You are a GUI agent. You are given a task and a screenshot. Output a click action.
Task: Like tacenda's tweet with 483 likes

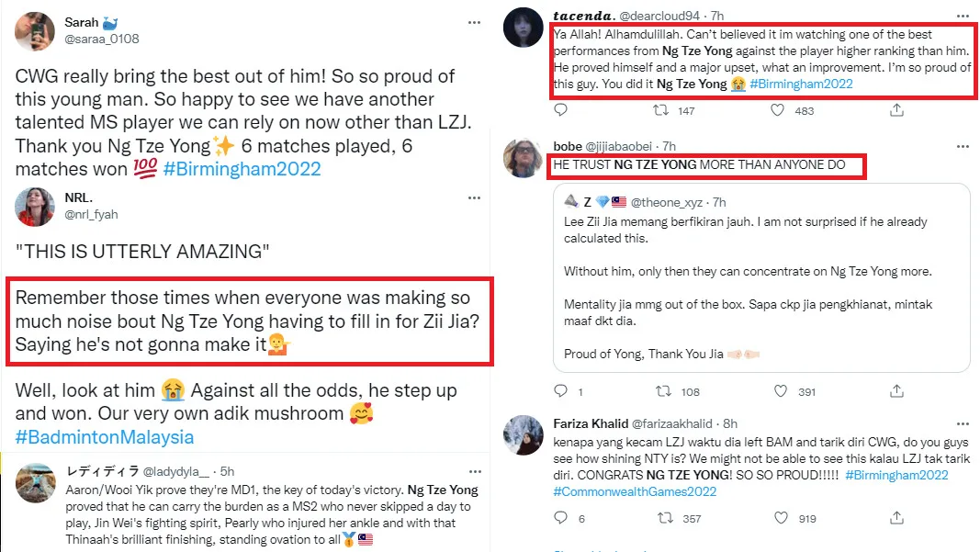coord(776,110)
